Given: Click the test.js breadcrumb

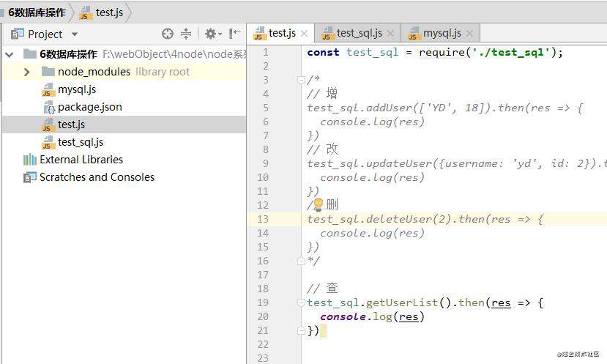Looking at the screenshot, I should tap(109, 12).
